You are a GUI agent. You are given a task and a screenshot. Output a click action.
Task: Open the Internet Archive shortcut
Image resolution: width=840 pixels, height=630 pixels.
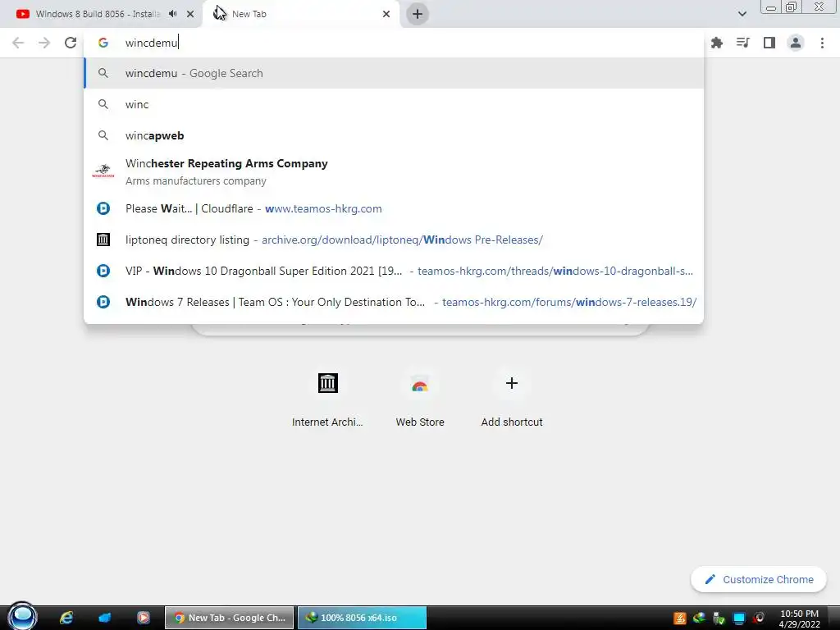tap(327, 399)
